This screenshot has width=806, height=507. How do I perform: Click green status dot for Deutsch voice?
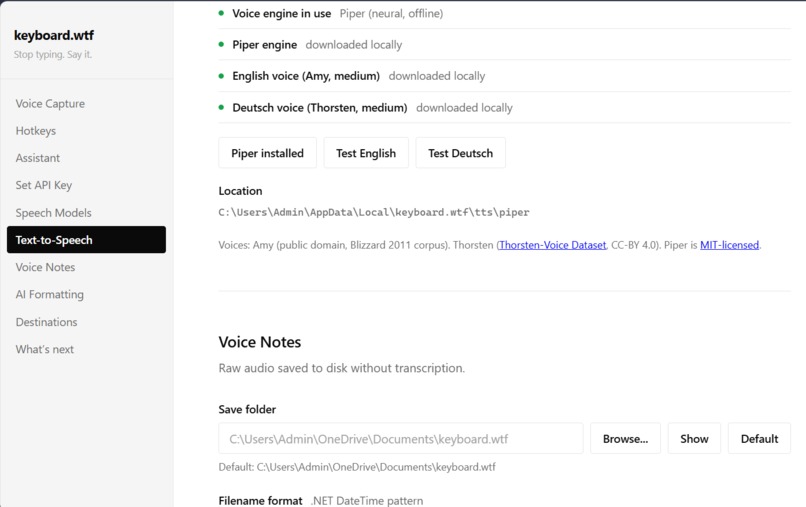tap(222, 107)
